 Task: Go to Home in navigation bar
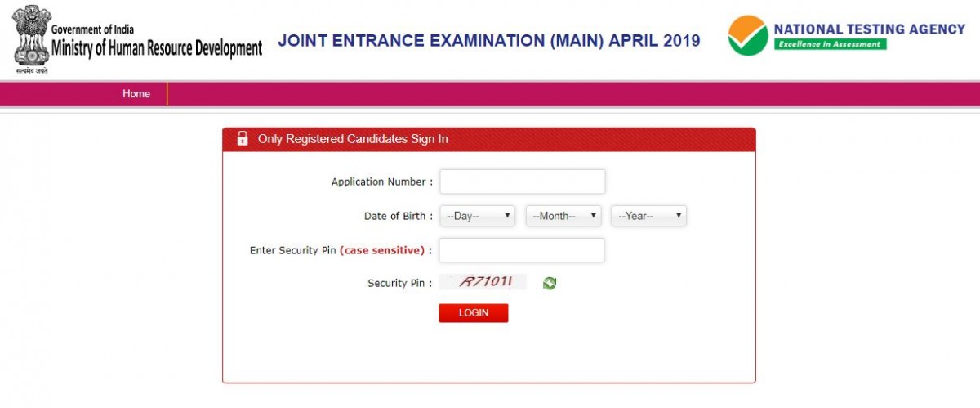(x=136, y=94)
